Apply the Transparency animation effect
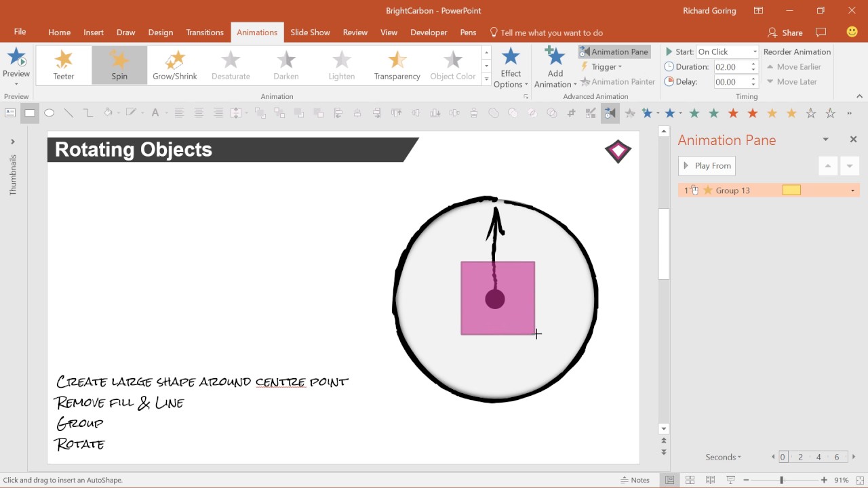 [397, 65]
